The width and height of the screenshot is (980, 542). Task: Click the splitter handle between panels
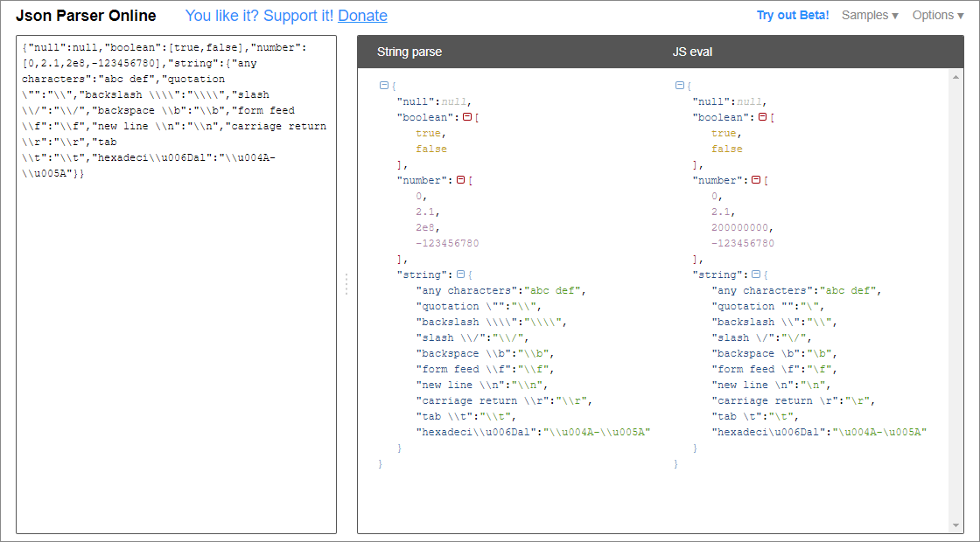click(346, 284)
